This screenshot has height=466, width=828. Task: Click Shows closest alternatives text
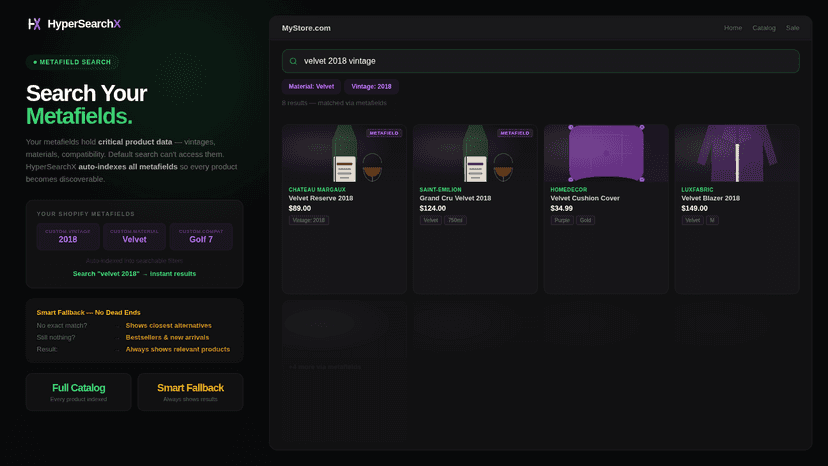(168, 325)
